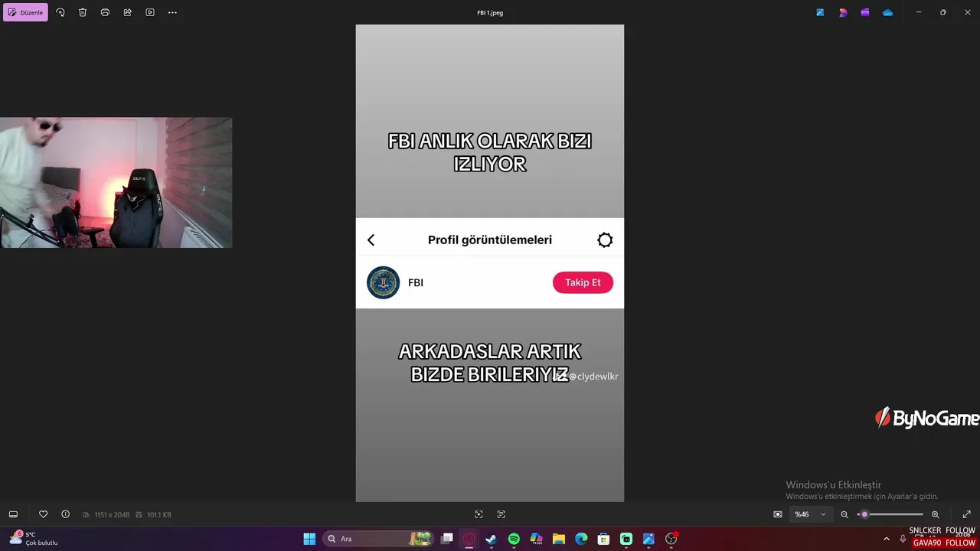The height and width of the screenshot is (551, 980).
Task: Click the blue Designer icon in title bar
Action: pos(820,12)
